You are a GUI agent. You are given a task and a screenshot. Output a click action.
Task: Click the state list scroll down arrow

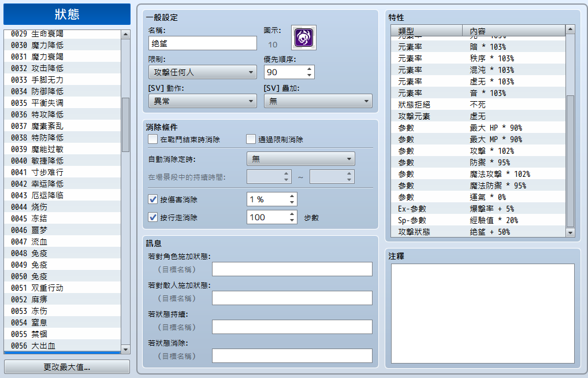(125, 349)
